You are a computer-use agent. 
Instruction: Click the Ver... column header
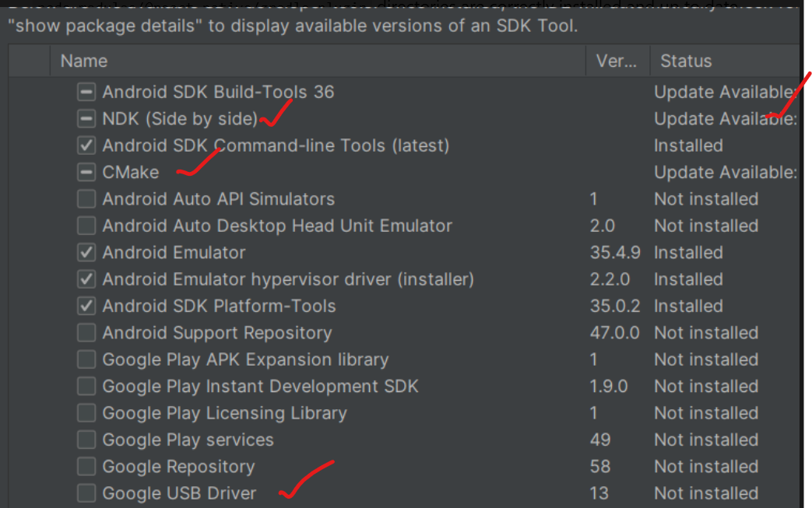tap(618, 61)
